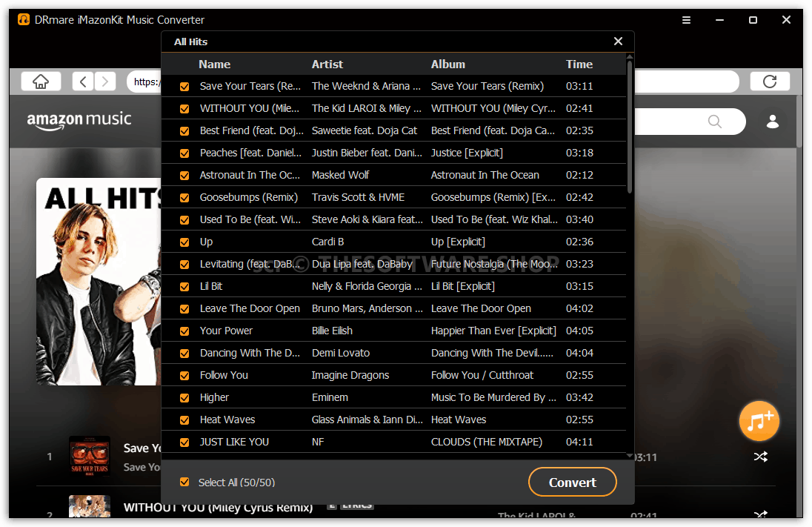Click album cell 'CLOUDS (THE MIXTAPE)'
Viewport: 812px width, 527px height.
(487, 442)
